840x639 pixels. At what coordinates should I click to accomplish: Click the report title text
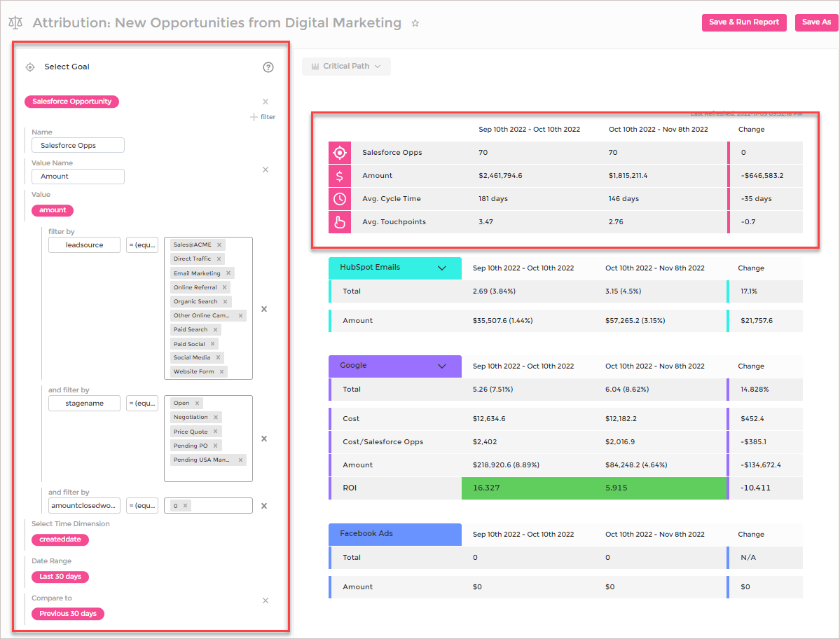[217, 23]
